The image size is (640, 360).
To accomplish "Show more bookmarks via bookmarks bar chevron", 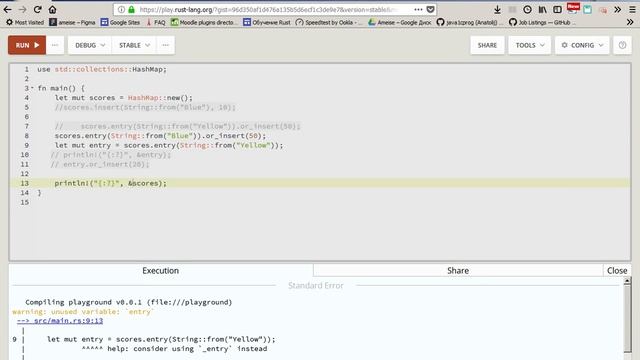I will 630,22.
